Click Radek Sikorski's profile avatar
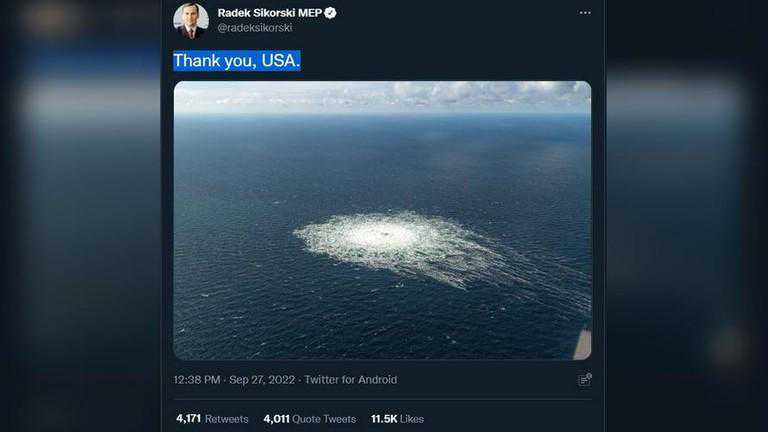 (191, 20)
